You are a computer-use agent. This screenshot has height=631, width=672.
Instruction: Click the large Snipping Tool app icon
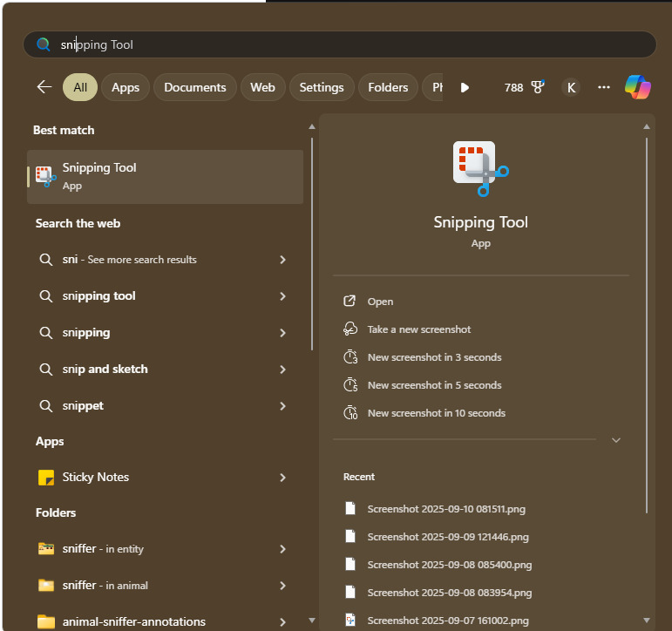point(480,168)
